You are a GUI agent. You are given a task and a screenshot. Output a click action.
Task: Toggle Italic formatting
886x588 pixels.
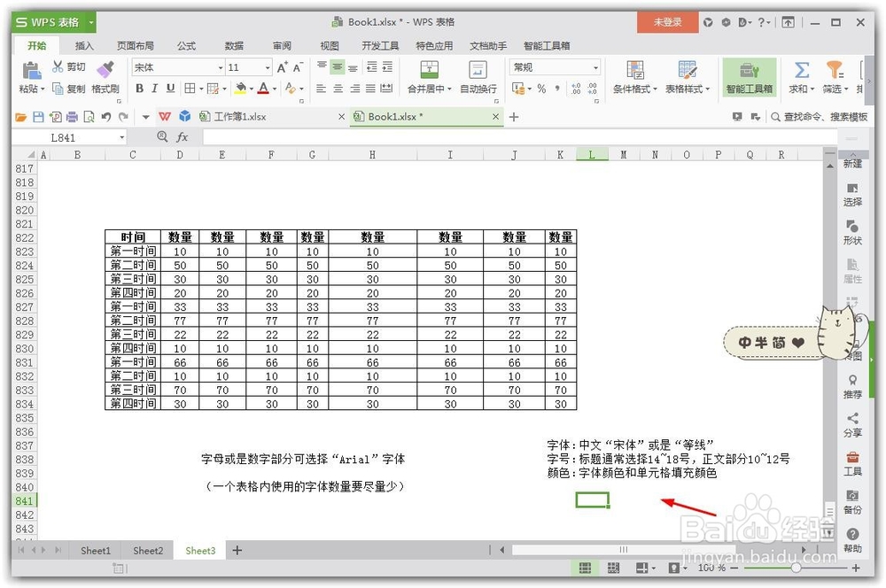click(x=154, y=89)
